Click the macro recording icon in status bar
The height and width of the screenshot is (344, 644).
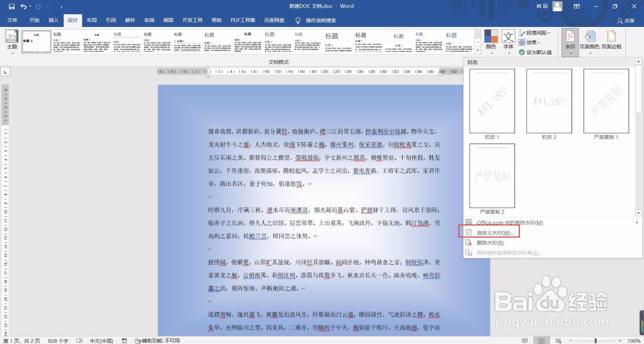(124, 341)
